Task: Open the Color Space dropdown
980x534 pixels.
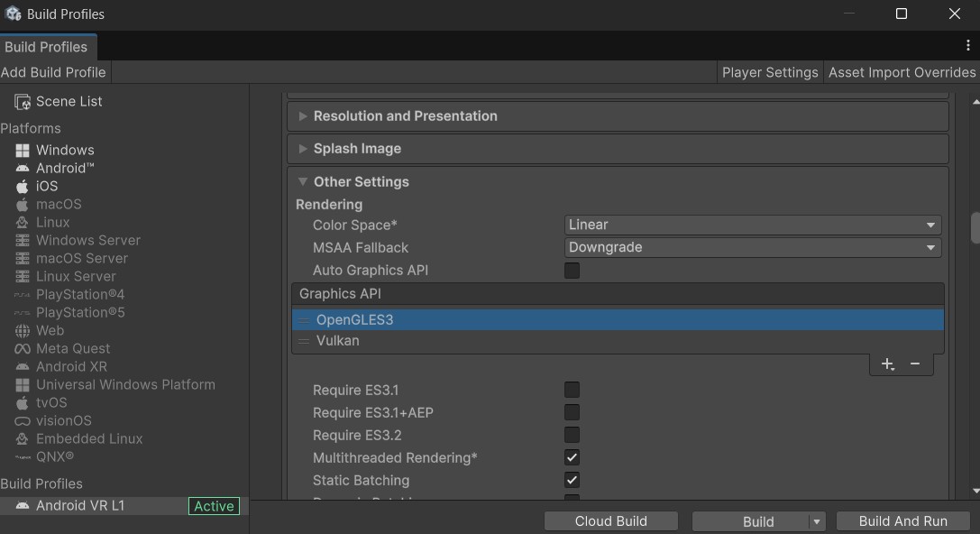Action: click(x=753, y=225)
